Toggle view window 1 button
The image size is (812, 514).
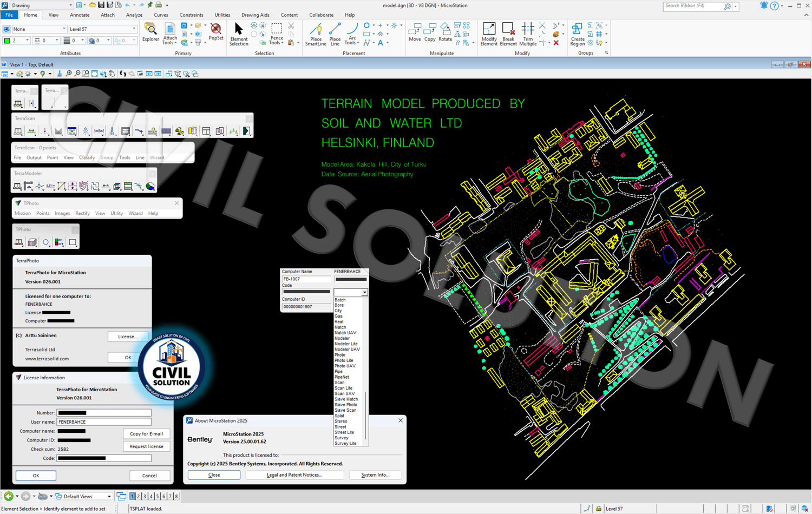pos(133,496)
